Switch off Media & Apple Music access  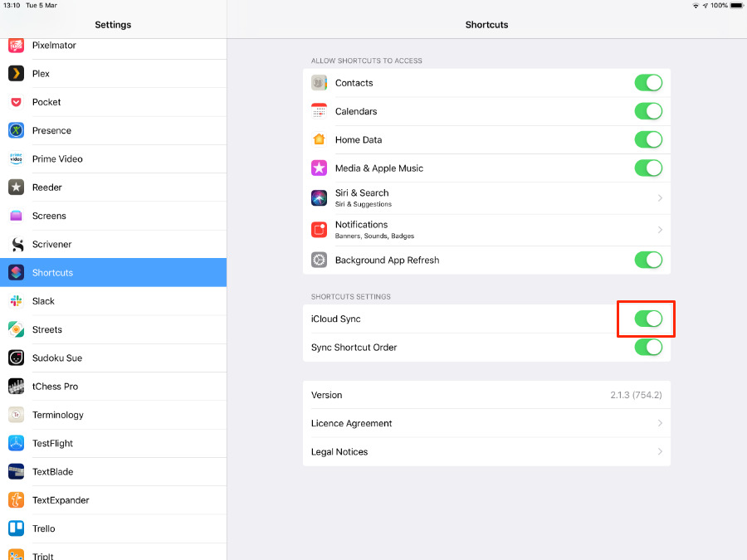[648, 168]
